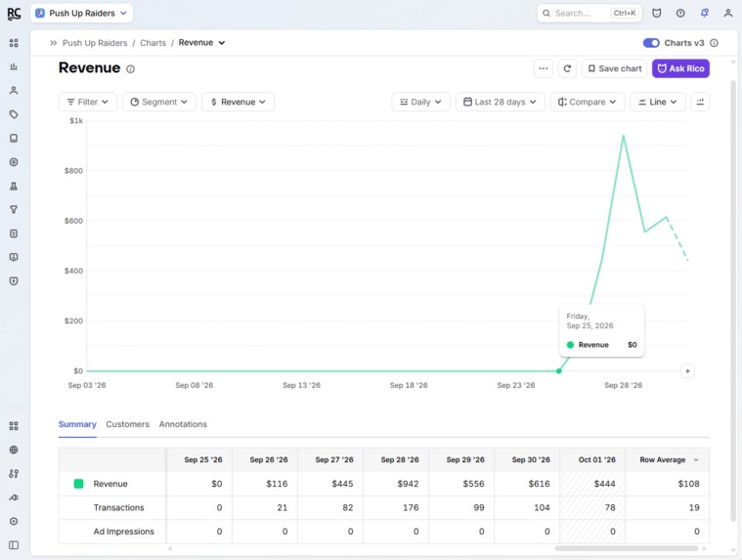Open the target circle icon in sidebar
Image resolution: width=742 pixels, height=560 pixels.
coord(14,162)
